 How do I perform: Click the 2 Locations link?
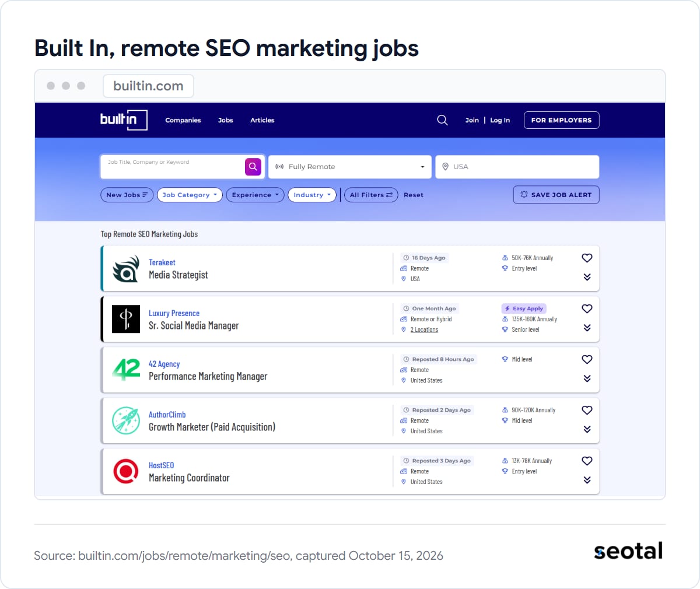coord(424,329)
